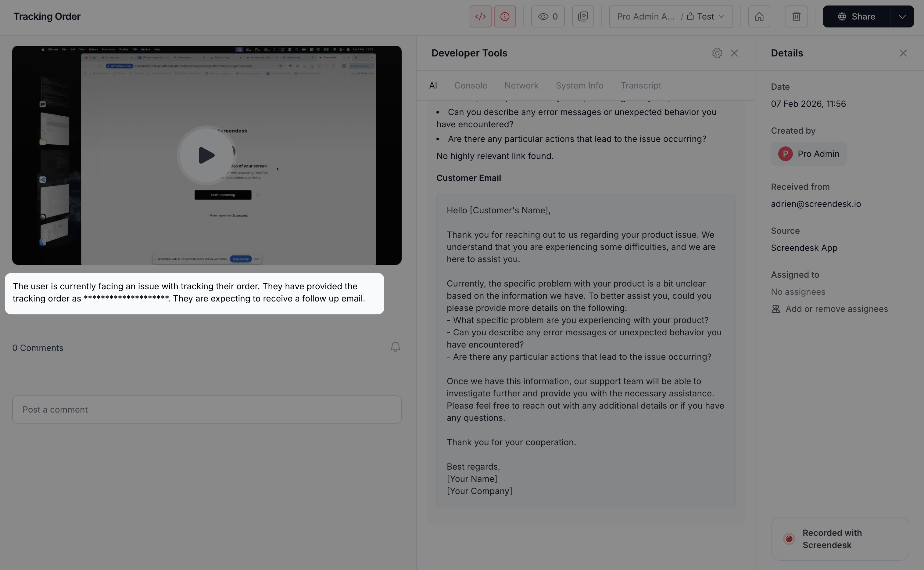Toggle comment notifications bell
Image resolution: width=924 pixels, height=570 pixels.
click(395, 347)
